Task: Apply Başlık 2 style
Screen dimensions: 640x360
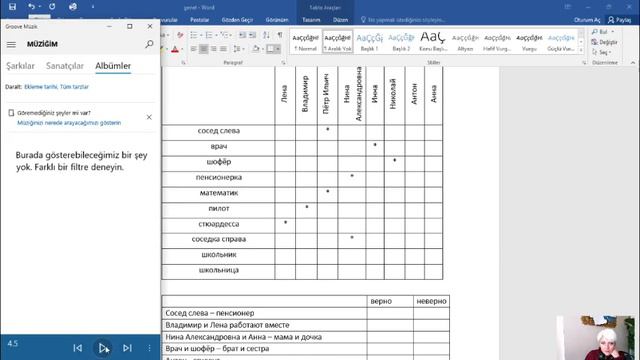Action: [401, 42]
